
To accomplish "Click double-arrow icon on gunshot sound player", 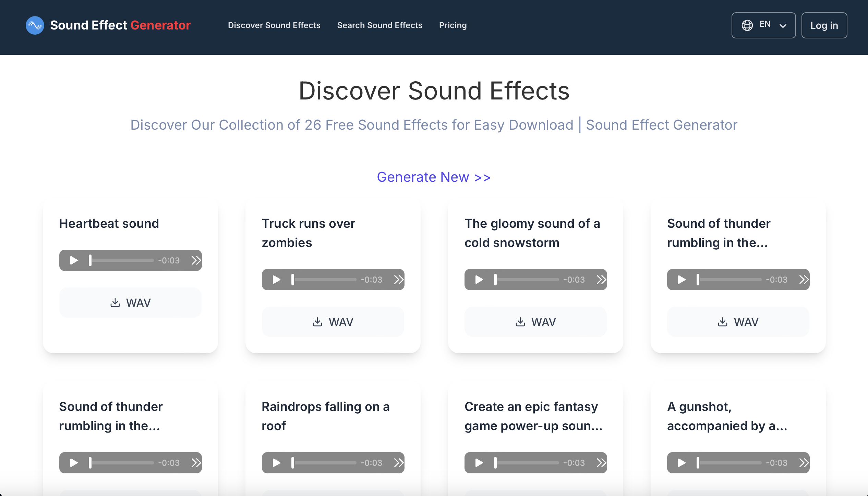I will [x=804, y=463].
